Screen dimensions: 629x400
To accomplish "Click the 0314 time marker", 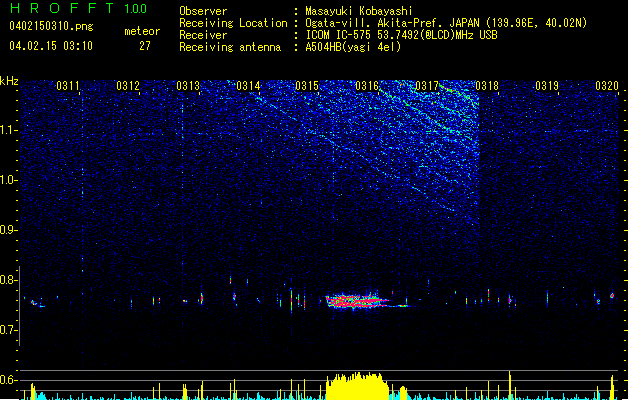I will pos(248,86).
